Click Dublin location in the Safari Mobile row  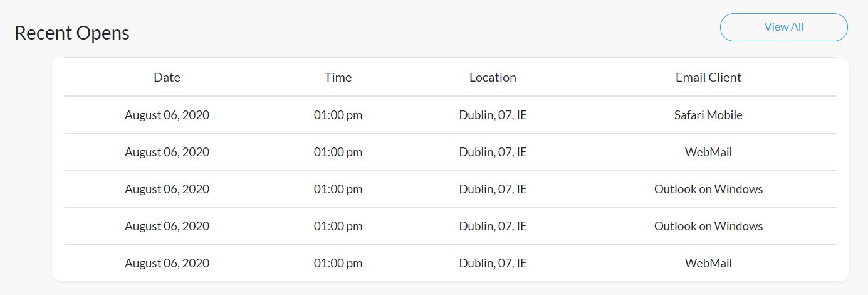click(x=493, y=115)
